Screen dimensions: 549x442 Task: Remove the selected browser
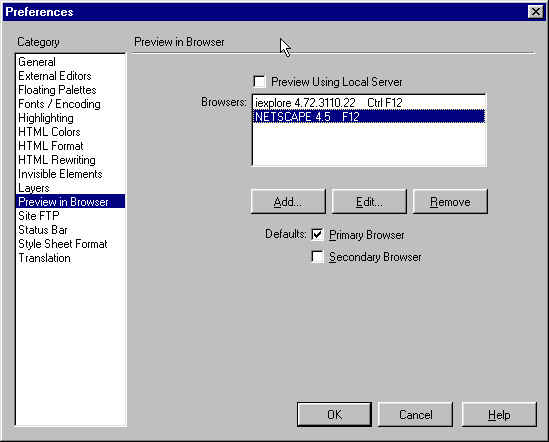click(450, 201)
